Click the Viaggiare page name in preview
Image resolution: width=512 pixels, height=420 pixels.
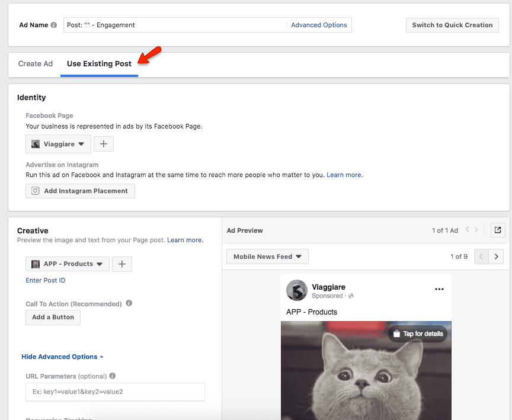(328, 287)
